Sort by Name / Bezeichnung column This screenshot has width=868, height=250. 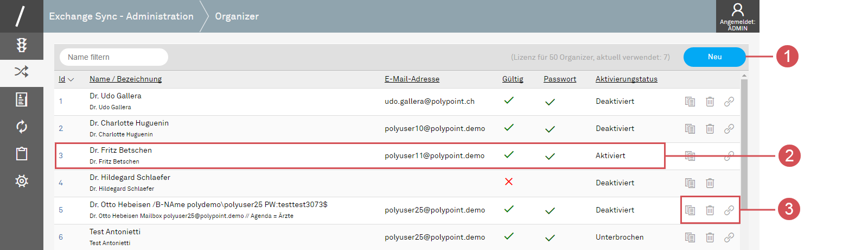125,79
